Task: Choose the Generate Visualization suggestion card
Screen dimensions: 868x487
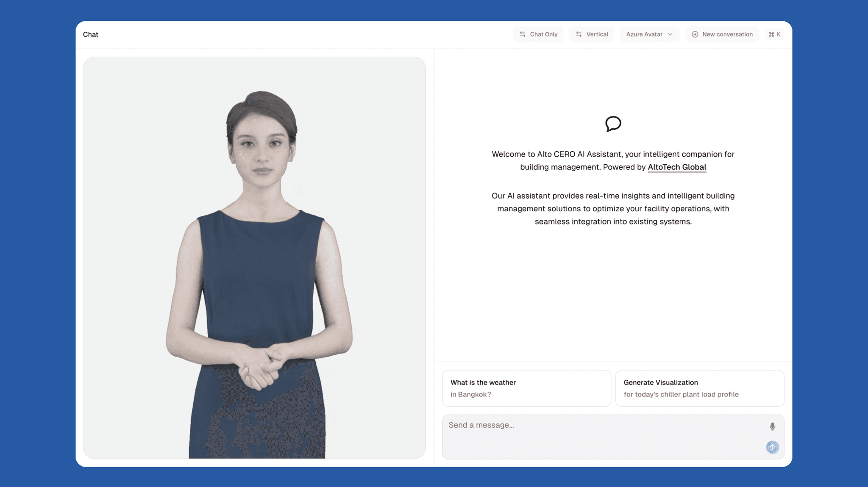Action: (x=699, y=388)
